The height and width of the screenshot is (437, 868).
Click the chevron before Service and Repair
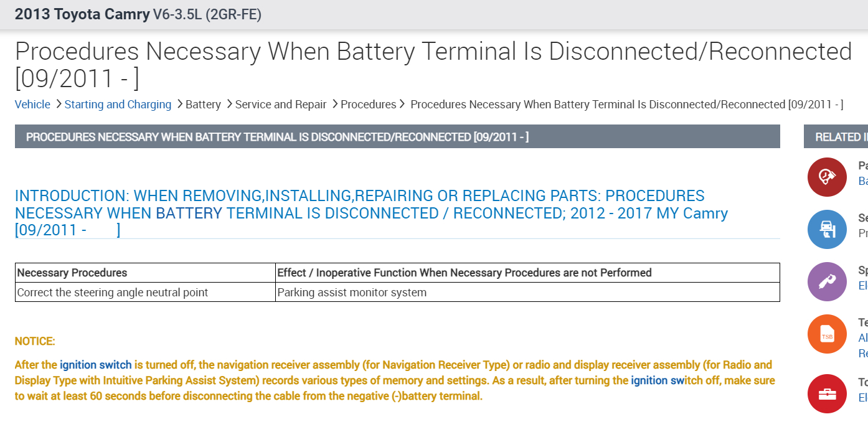tap(229, 104)
